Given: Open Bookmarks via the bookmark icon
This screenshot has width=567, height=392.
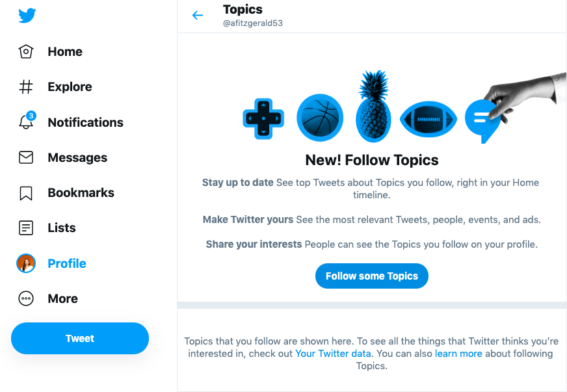Looking at the screenshot, I should coord(25,193).
